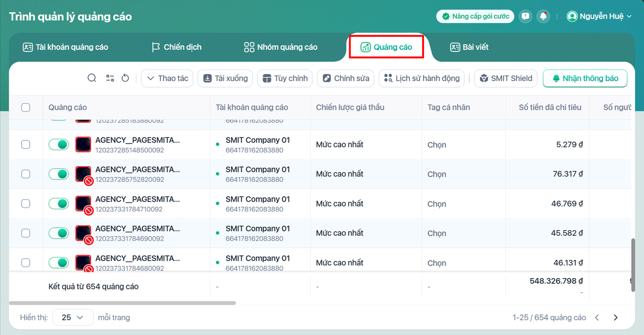Open Lịch sử hành động history

[x=422, y=79]
